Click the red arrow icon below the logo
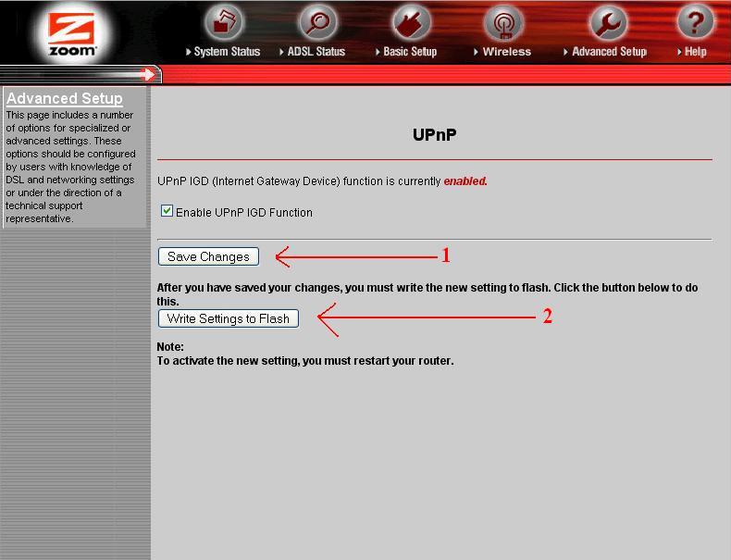The height and width of the screenshot is (560, 731). tap(147, 74)
